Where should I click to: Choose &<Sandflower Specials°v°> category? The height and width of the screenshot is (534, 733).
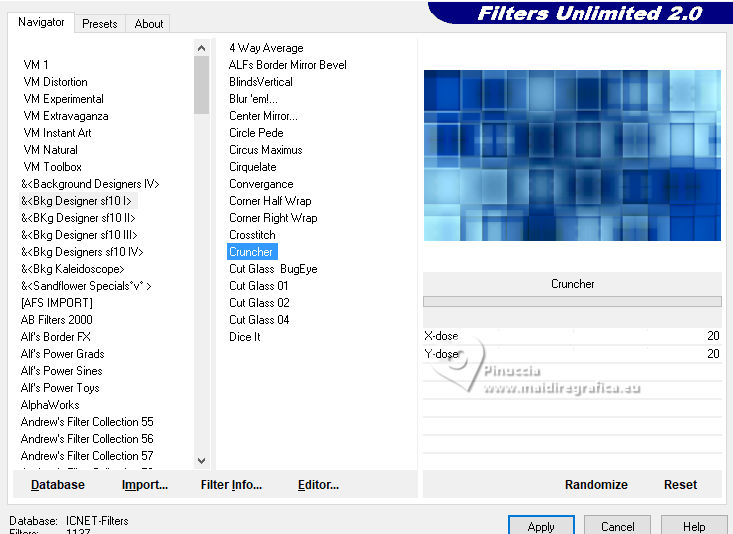(86, 286)
